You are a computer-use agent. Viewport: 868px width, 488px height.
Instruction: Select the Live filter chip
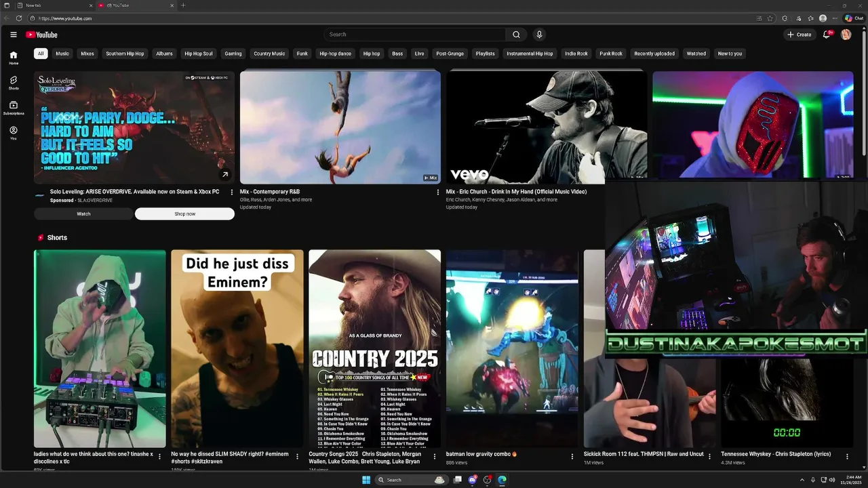[419, 54]
